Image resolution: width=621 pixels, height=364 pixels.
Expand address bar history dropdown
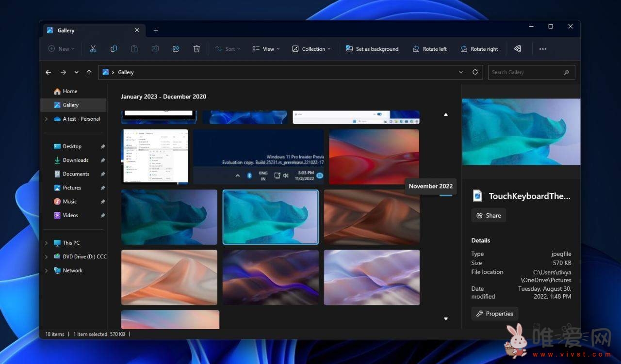461,72
